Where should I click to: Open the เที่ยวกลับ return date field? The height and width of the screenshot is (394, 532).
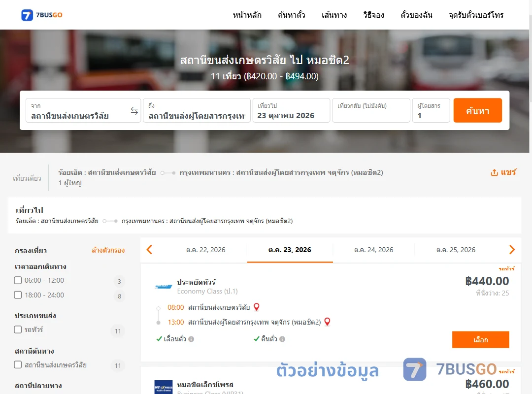(371, 111)
